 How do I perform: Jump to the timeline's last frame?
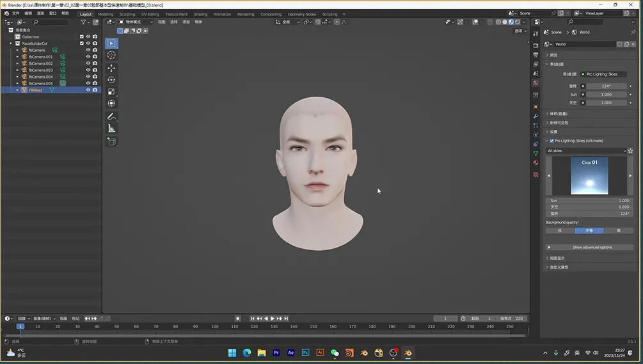click(286, 319)
